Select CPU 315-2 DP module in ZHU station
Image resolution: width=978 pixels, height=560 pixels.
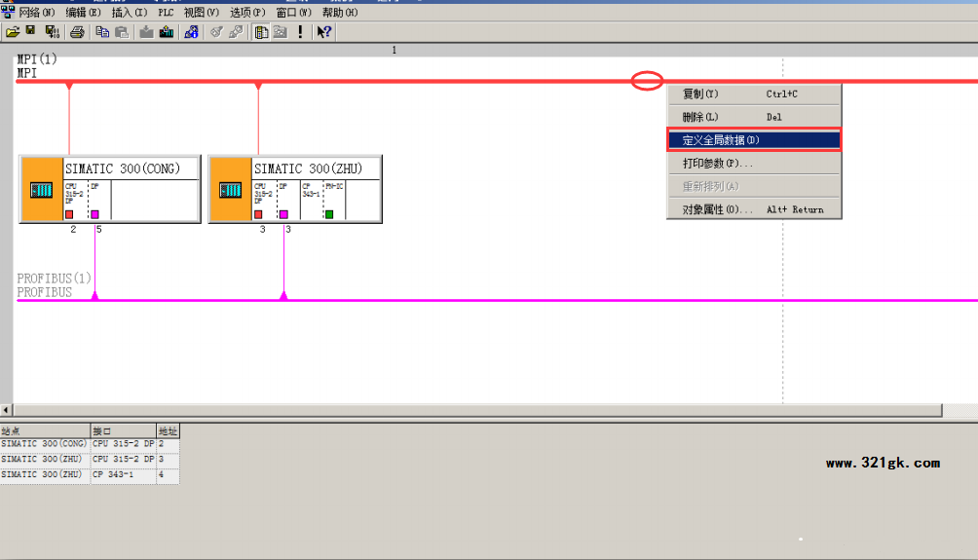[264, 200]
